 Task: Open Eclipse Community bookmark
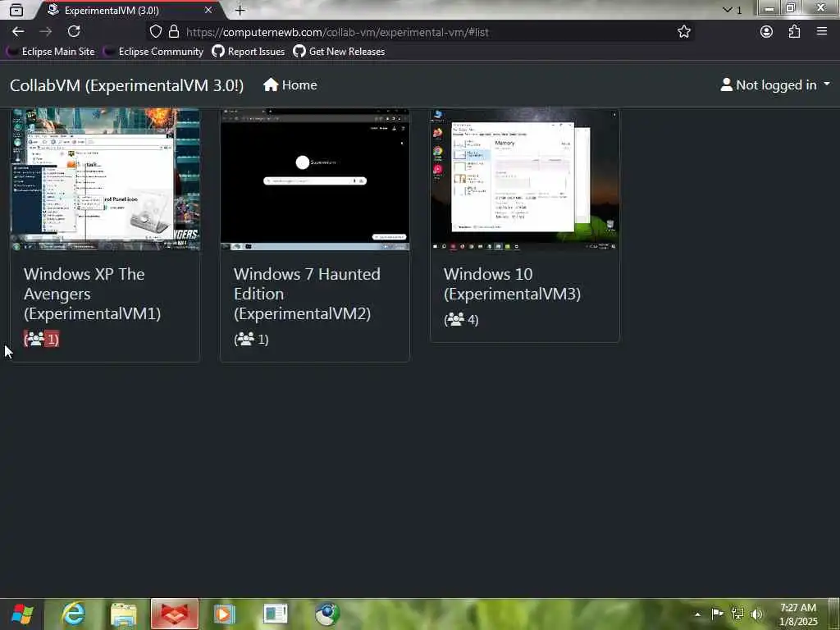[x=153, y=52]
